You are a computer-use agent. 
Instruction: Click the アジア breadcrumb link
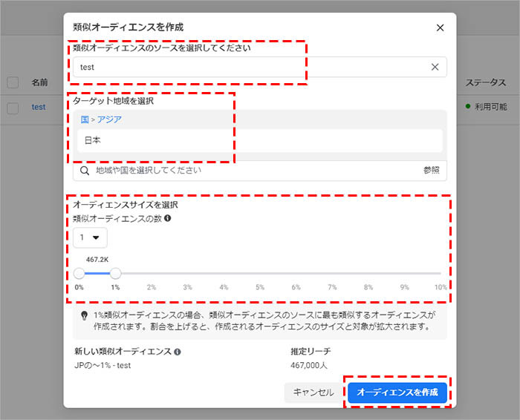click(108, 119)
